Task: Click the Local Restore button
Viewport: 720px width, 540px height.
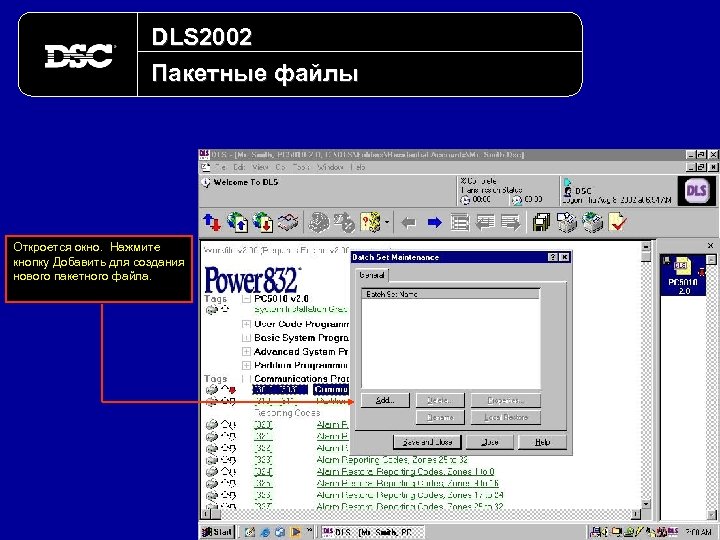Action: click(x=506, y=417)
